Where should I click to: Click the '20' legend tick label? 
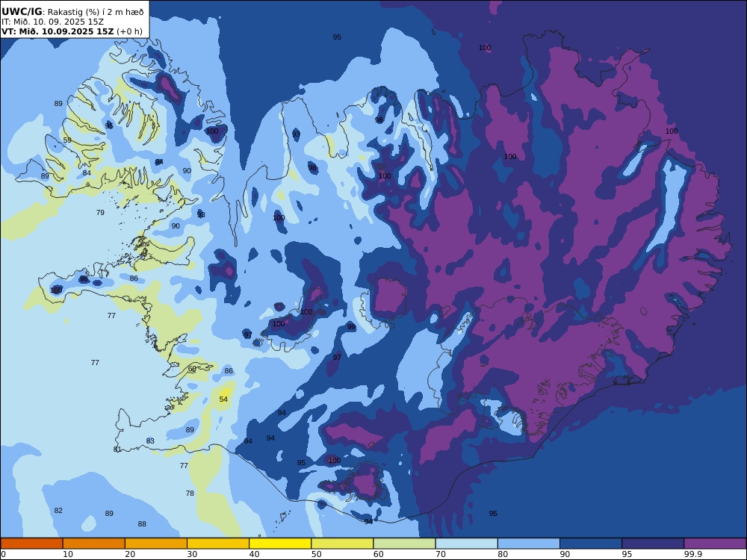tap(130, 554)
